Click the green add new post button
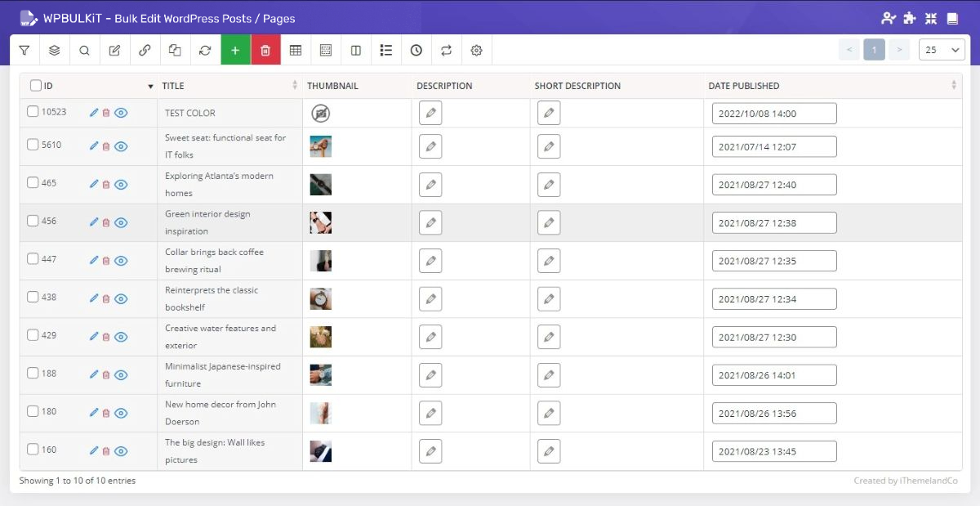Image resolution: width=980 pixels, height=506 pixels. click(235, 51)
